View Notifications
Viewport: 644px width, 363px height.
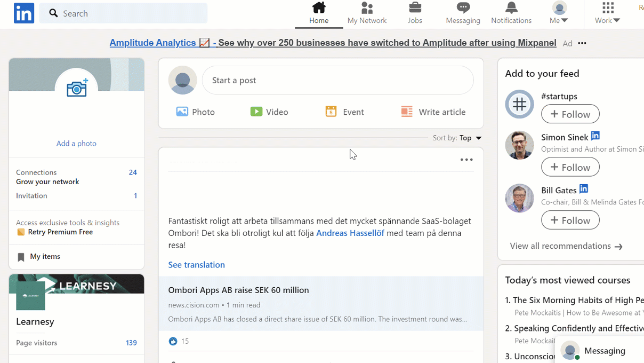[x=511, y=14]
